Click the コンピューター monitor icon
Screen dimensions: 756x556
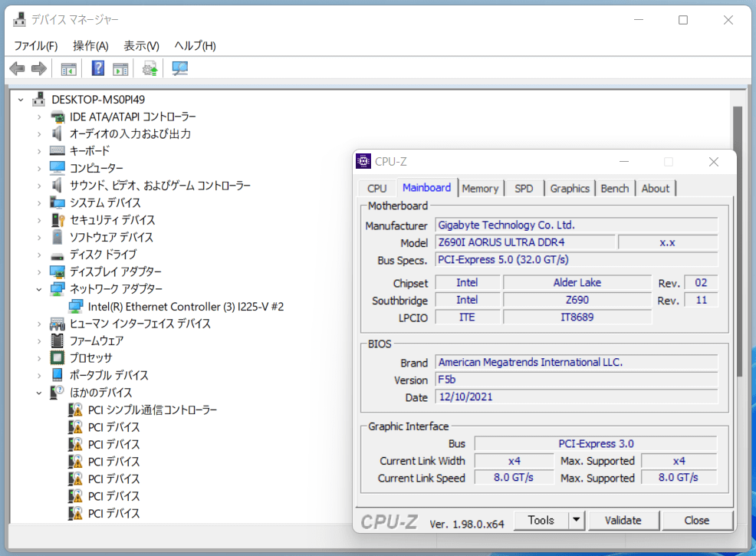[x=58, y=168]
